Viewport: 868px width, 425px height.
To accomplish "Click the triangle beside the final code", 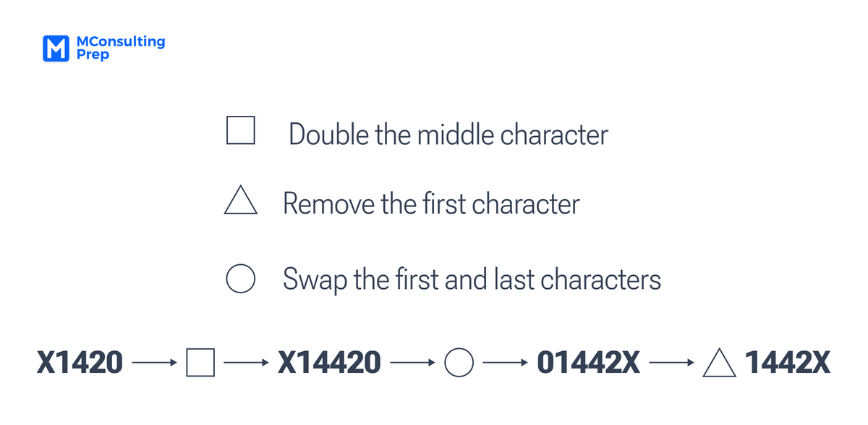I will [x=718, y=363].
